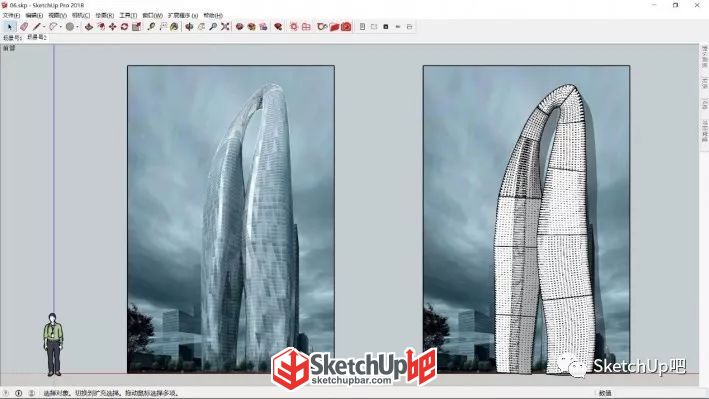The height and width of the screenshot is (399, 709).
Task: Open the 文件(F) menu
Action: point(11,15)
